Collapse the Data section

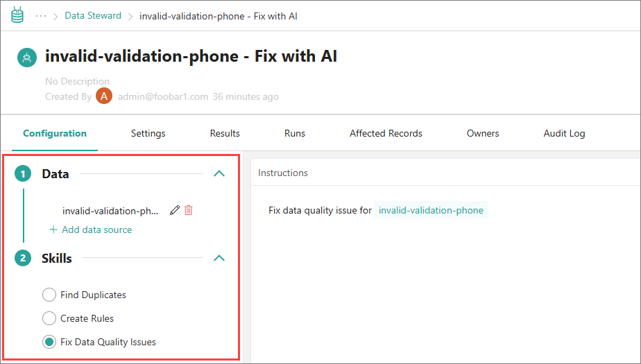tap(219, 174)
